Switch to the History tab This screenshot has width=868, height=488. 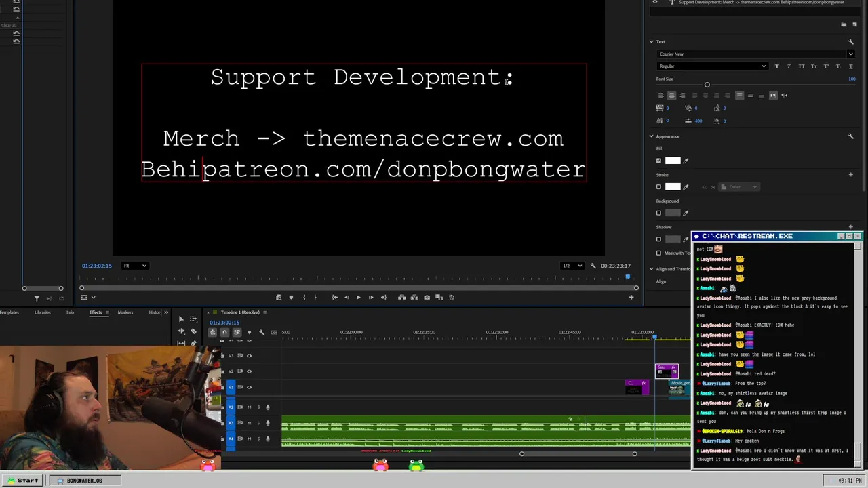[155, 312]
